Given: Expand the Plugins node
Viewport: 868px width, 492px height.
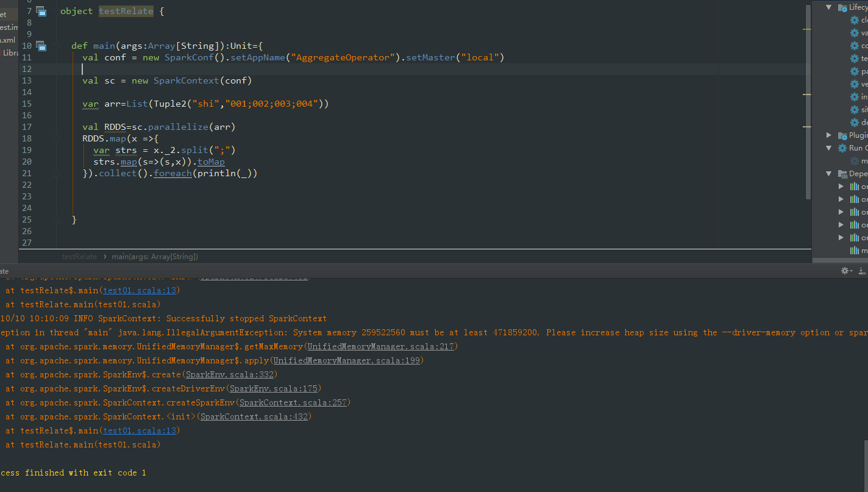Looking at the screenshot, I should pyautogui.click(x=829, y=135).
